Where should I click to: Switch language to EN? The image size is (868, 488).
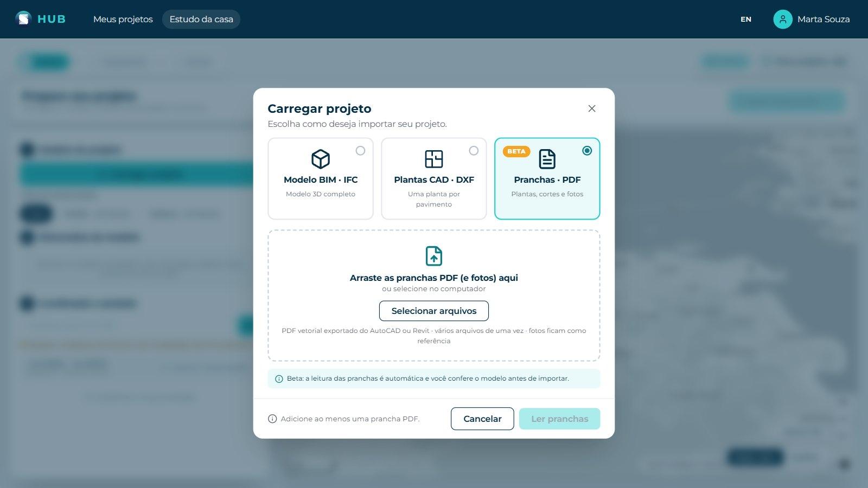746,19
